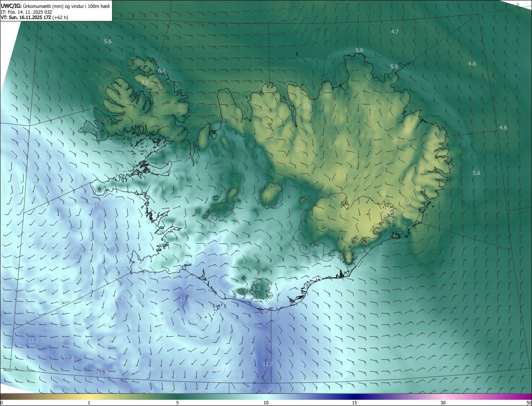532x406 pixels.
Task: Click the 12.2 value on the map
Action: point(33,341)
